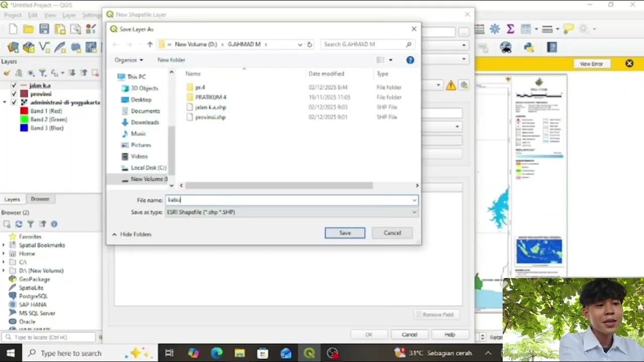Click the Expand All icon in Layers panel
This screenshot has width=644, height=362.
(71, 73)
